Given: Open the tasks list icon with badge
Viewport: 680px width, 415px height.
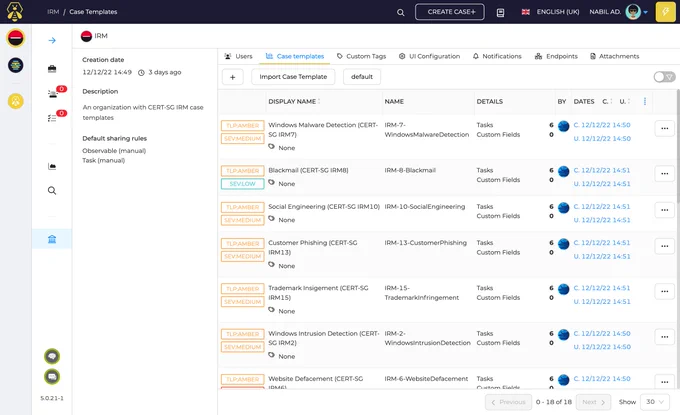Looking at the screenshot, I should point(54,117).
